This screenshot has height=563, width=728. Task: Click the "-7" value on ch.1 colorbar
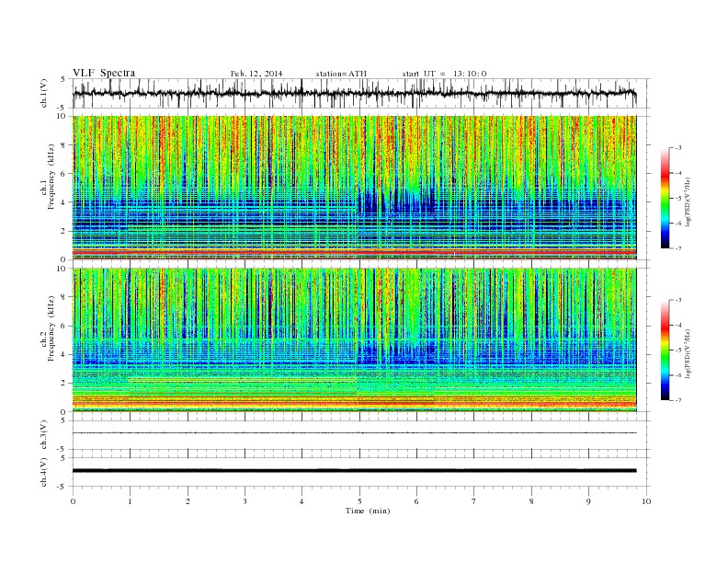(x=677, y=248)
